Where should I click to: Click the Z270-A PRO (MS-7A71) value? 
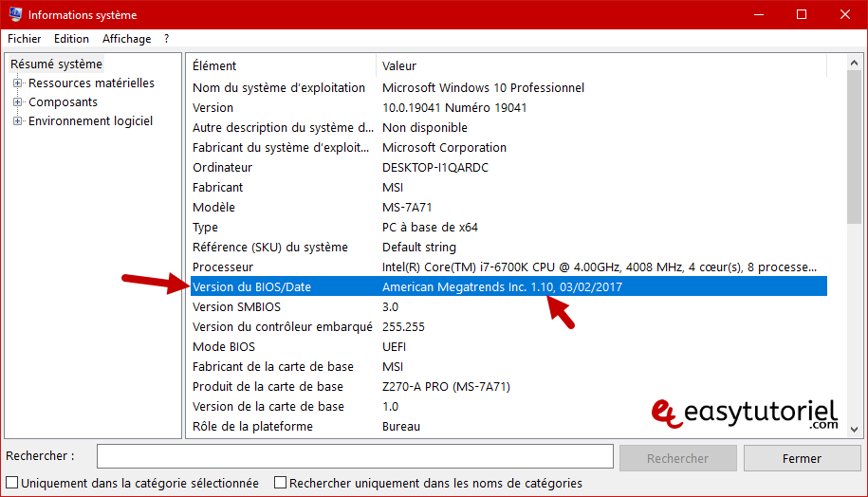(446, 386)
